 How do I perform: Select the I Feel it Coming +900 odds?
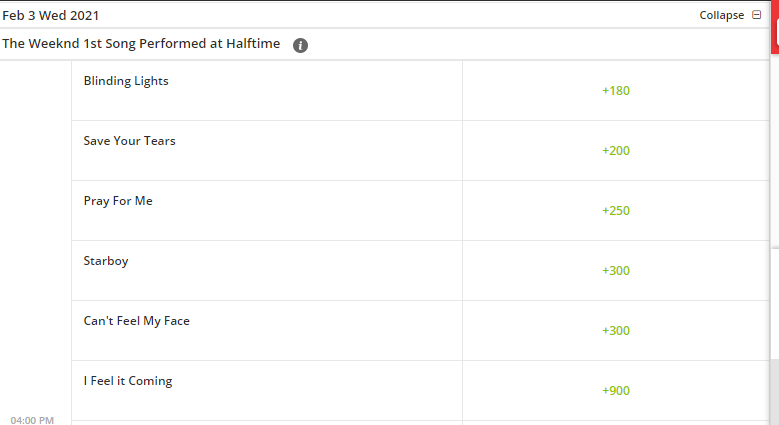click(x=616, y=391)
